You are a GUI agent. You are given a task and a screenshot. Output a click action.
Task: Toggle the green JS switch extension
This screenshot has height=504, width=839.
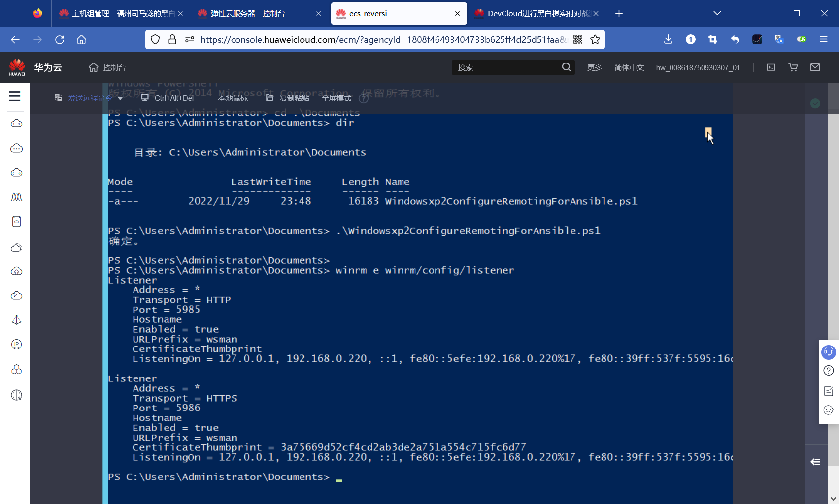(802, 39)
